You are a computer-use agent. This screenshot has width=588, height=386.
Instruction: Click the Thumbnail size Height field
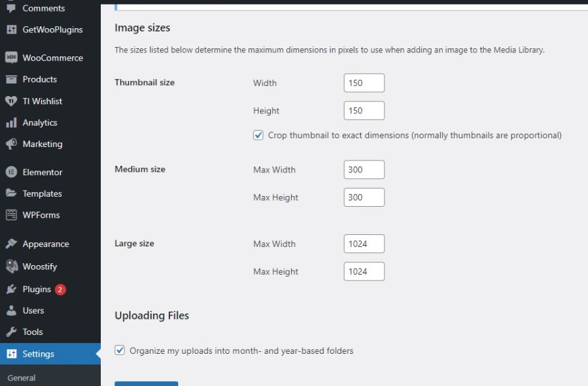point(364,111)
